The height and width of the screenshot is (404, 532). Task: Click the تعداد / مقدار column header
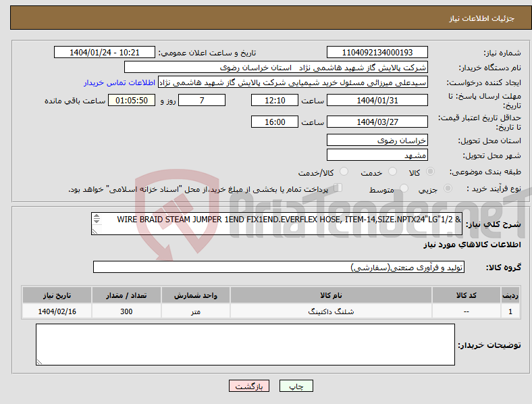[126, 295]
